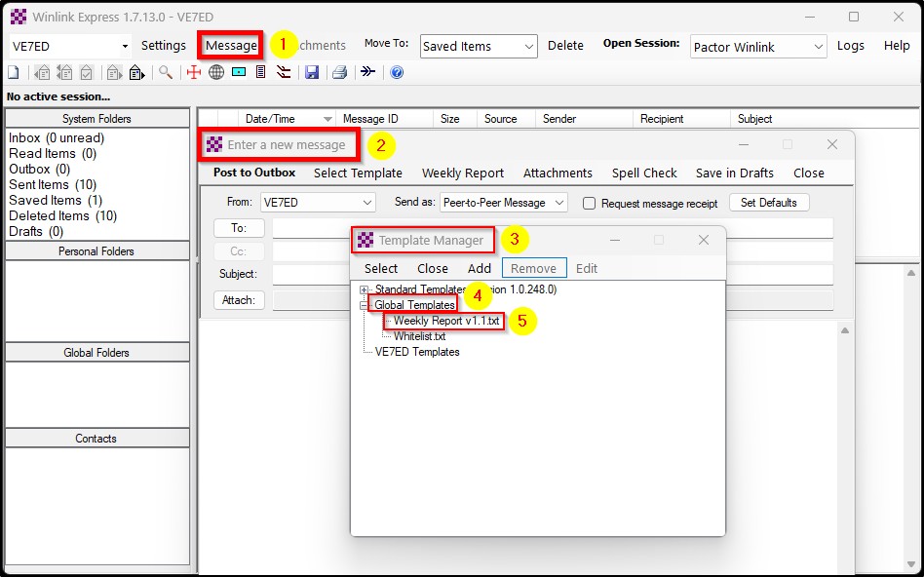The height and width of the screenshot is (577, 924).
Task: Click the Subject input field
Action: [x=552, y=275]
